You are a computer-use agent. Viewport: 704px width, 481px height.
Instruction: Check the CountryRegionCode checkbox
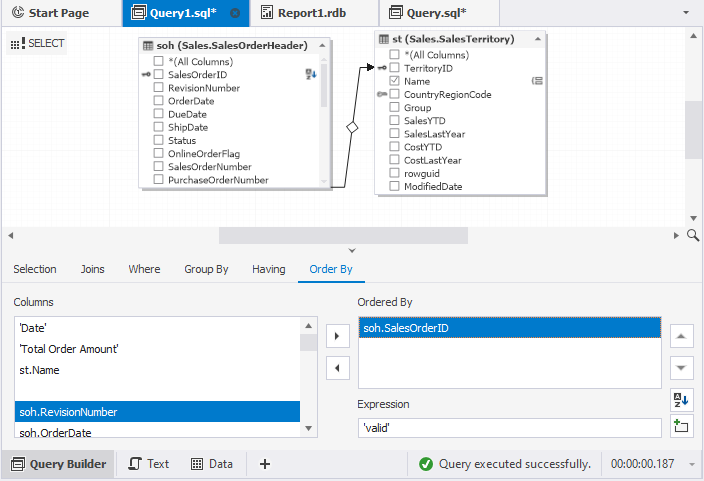(x=394, y=94)
